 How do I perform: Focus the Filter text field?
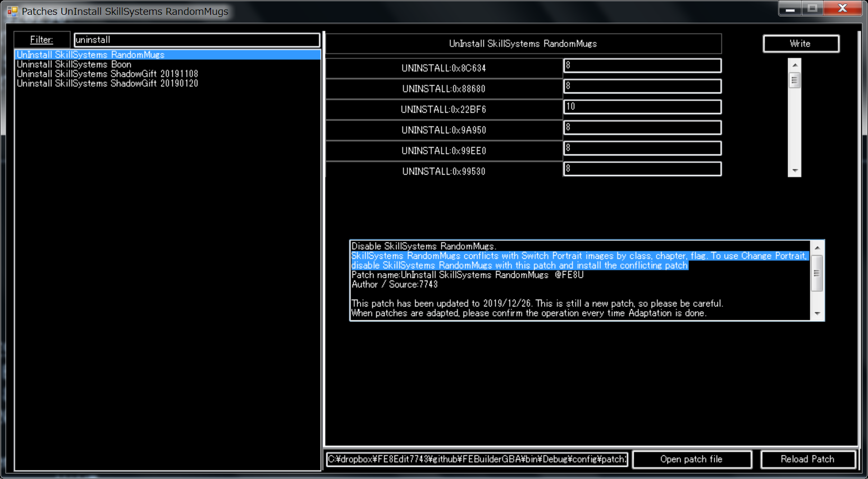[197, 40]
